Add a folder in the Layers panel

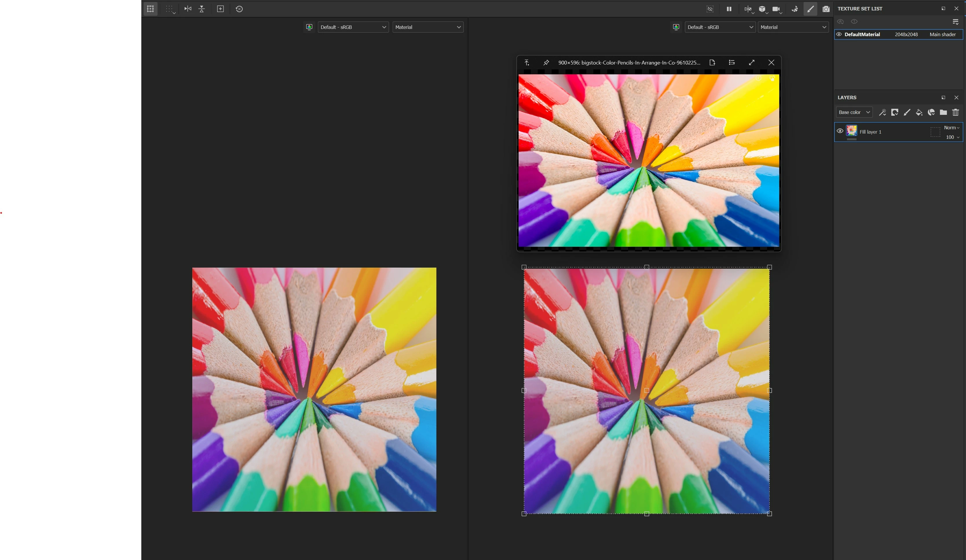click(943, 112)
